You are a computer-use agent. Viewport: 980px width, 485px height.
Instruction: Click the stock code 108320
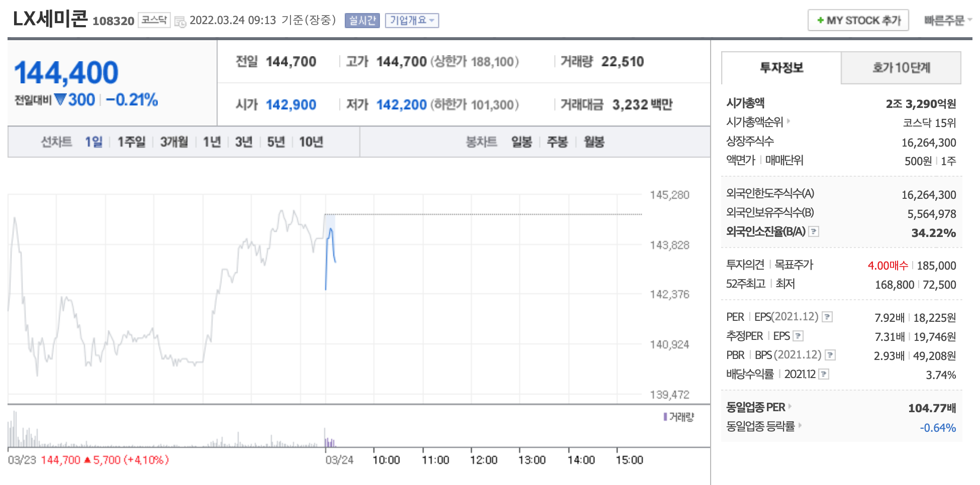(114, 21)
